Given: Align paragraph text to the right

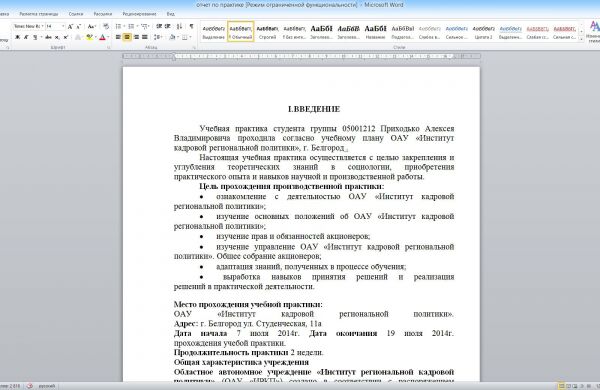Looking at the screenshot, I should pos(136,37).
